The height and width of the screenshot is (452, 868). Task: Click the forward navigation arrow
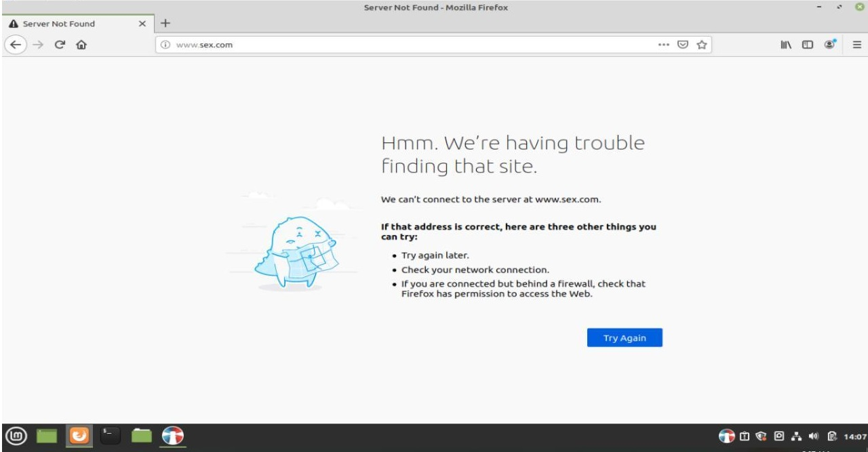pyautogui.click(x=37, y=45)
